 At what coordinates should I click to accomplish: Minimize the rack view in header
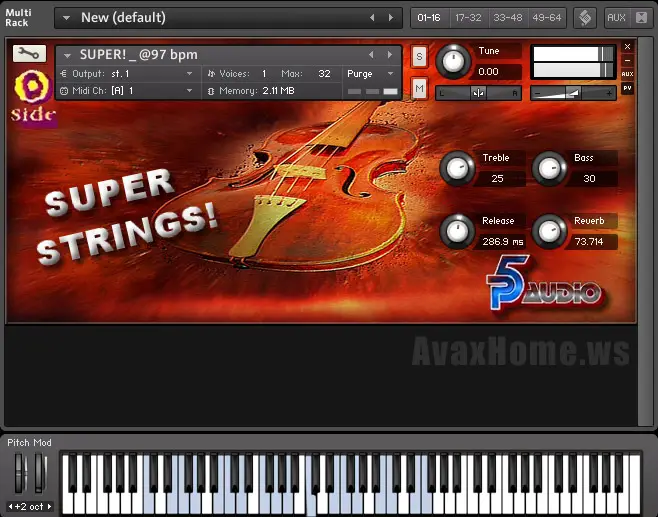coord(641,18)
